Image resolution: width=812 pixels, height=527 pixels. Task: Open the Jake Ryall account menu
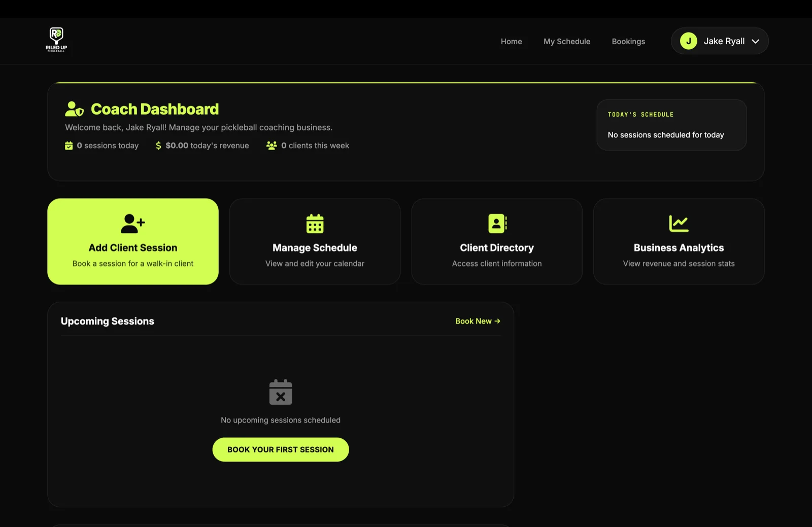coord(724,41)
